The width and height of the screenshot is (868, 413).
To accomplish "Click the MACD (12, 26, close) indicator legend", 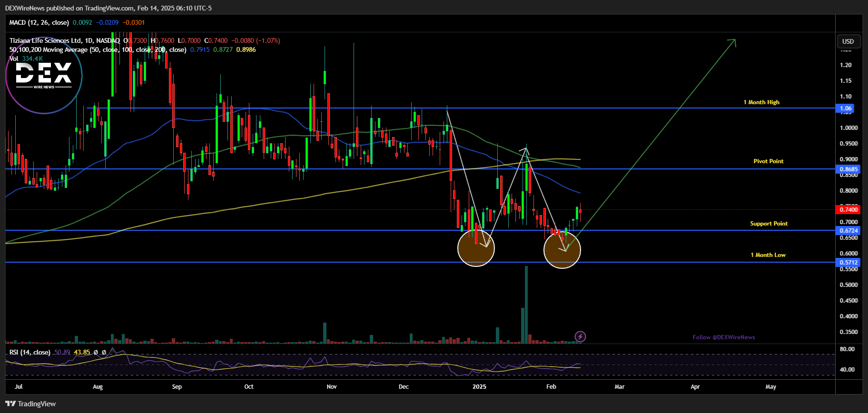I will coord(39,22).
